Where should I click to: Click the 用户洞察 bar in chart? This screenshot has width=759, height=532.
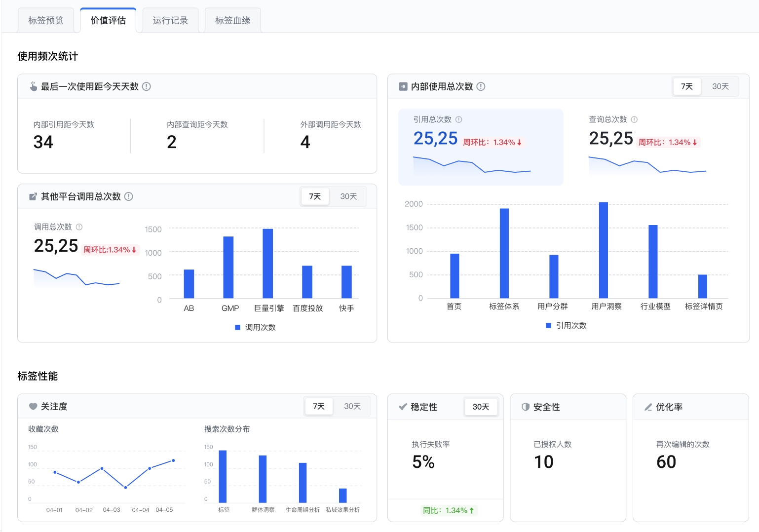(x=604, y=250)
